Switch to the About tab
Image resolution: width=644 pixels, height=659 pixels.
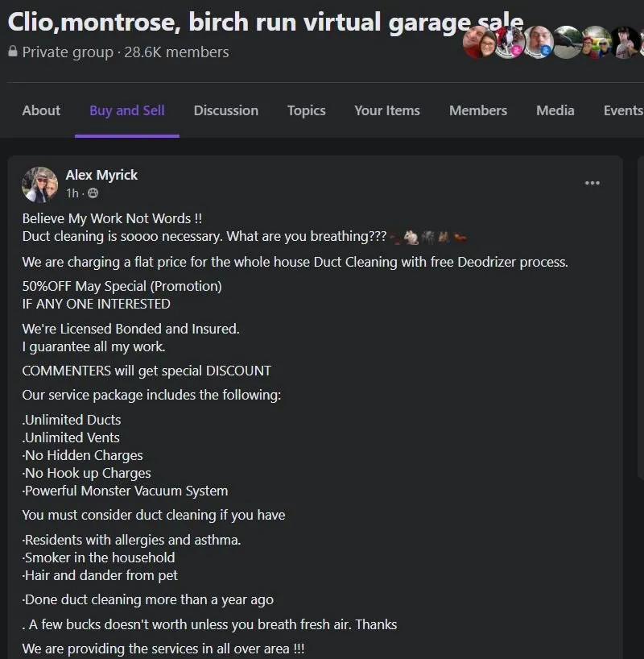coord(41,110)
